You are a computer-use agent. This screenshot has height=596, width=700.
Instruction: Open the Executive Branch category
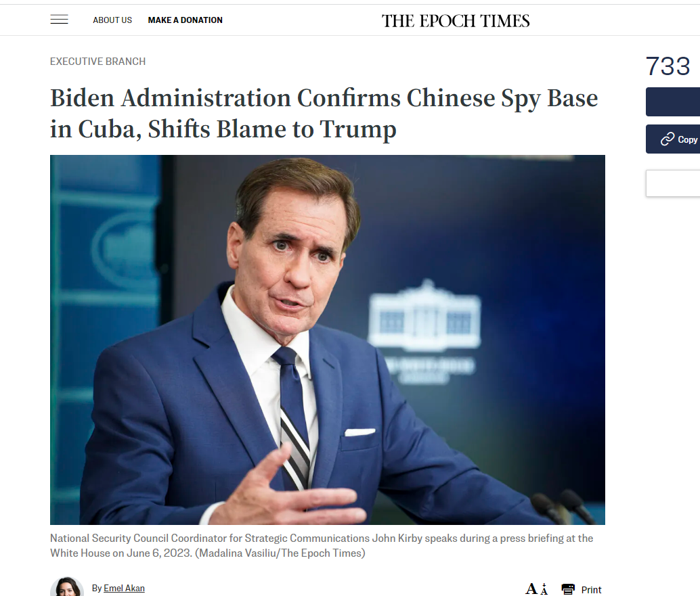click(97, 61)
